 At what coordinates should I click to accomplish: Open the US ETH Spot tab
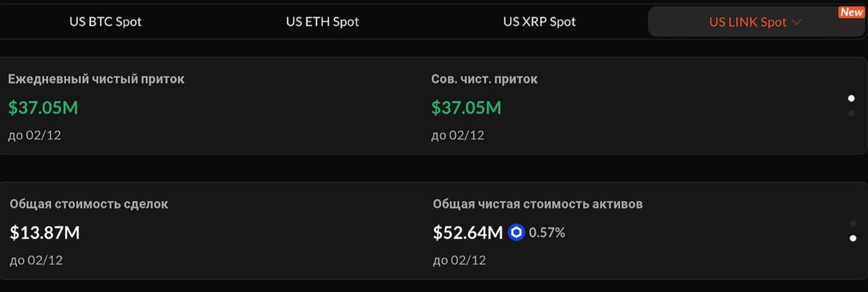(323, 22)
